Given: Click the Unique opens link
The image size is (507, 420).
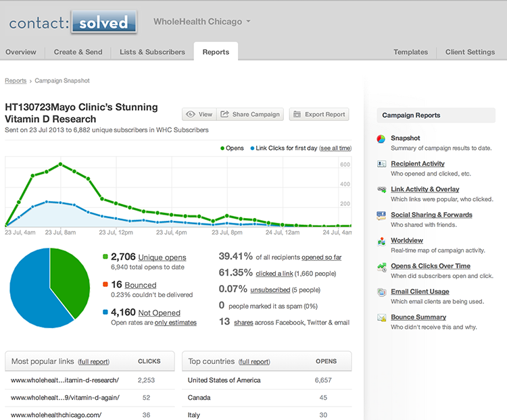Looking at the screenshot, I should (x=162, y=257).
